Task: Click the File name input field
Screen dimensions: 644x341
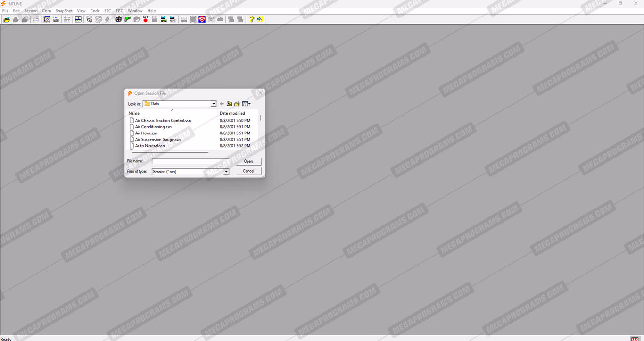Action: [190, 161]
